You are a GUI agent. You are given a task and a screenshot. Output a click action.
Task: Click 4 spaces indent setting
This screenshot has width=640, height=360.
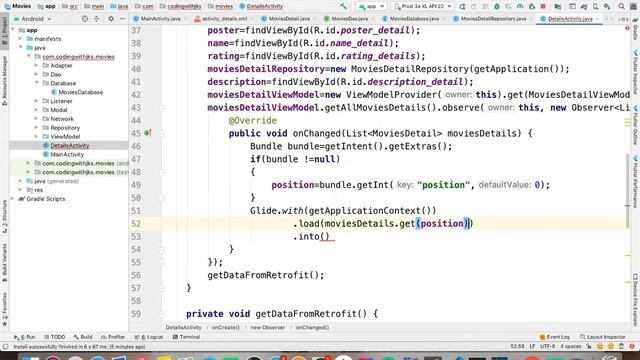point(570,347)
